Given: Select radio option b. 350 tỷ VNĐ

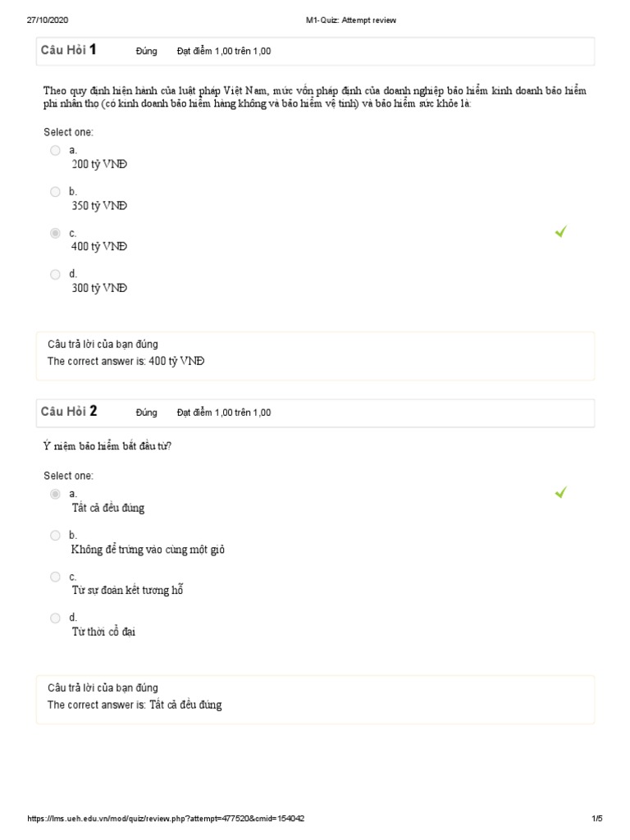Looking at the screenshot, I should pyautogui.click(x=55, y=192).
